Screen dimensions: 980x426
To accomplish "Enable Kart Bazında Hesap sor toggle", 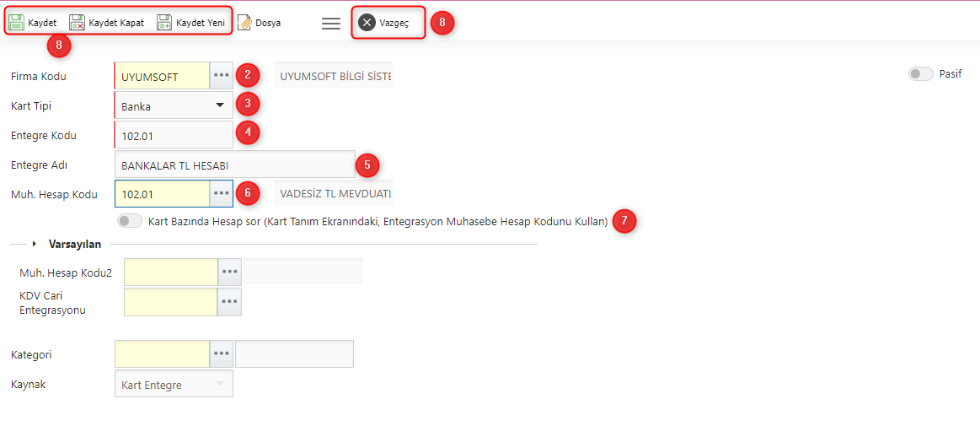I will point(130,221).
